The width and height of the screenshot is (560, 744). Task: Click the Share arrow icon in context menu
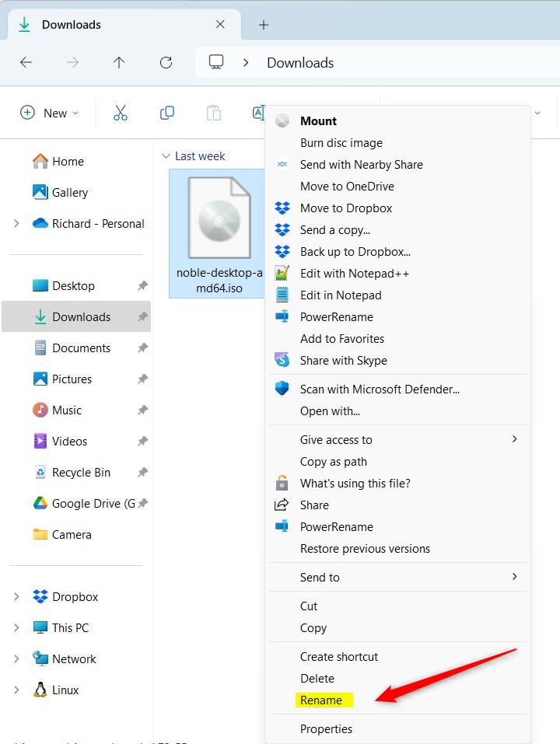pos(282,505)
